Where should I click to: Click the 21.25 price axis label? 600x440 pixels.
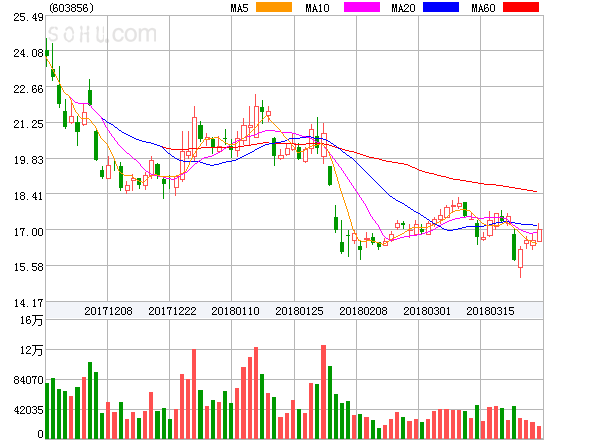pyautogui.click(x=28, y=124)
